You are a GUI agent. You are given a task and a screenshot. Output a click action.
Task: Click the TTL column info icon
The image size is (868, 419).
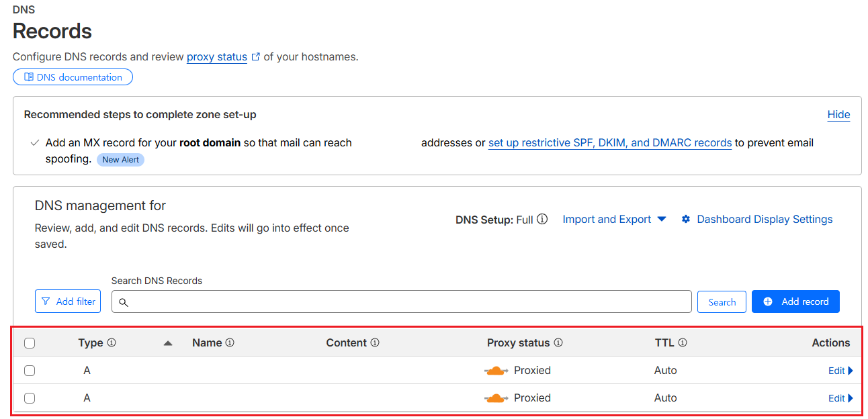[x=683, y=343]
